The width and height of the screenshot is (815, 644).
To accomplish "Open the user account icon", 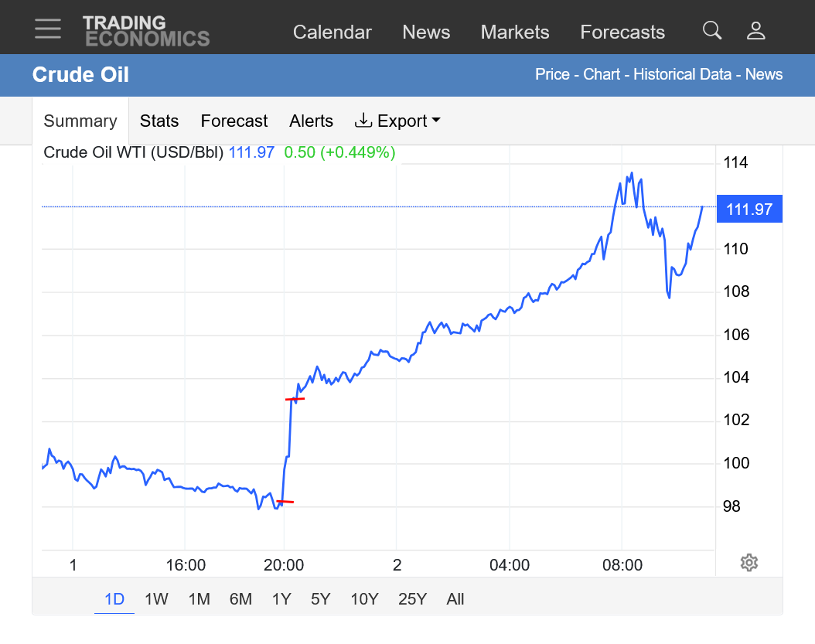I will (x=755, y=31).
